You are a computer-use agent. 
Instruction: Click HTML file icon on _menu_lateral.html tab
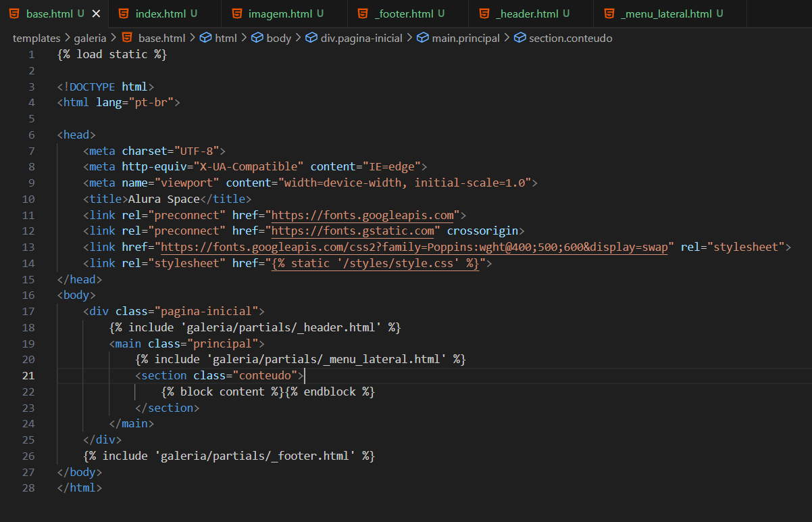pos(609,14)
